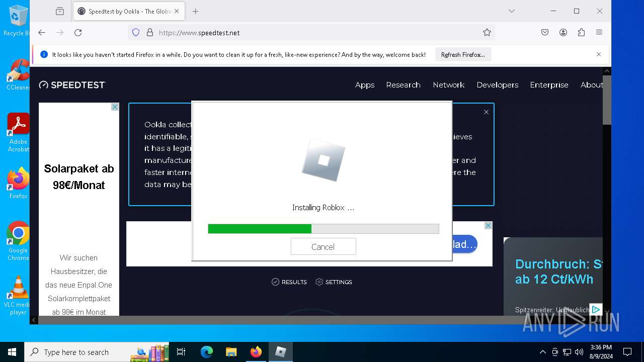The width and height of the screenshot is (644, 362).
Task: Click the Roblox installation progress bar
Action: pos(323,229)
